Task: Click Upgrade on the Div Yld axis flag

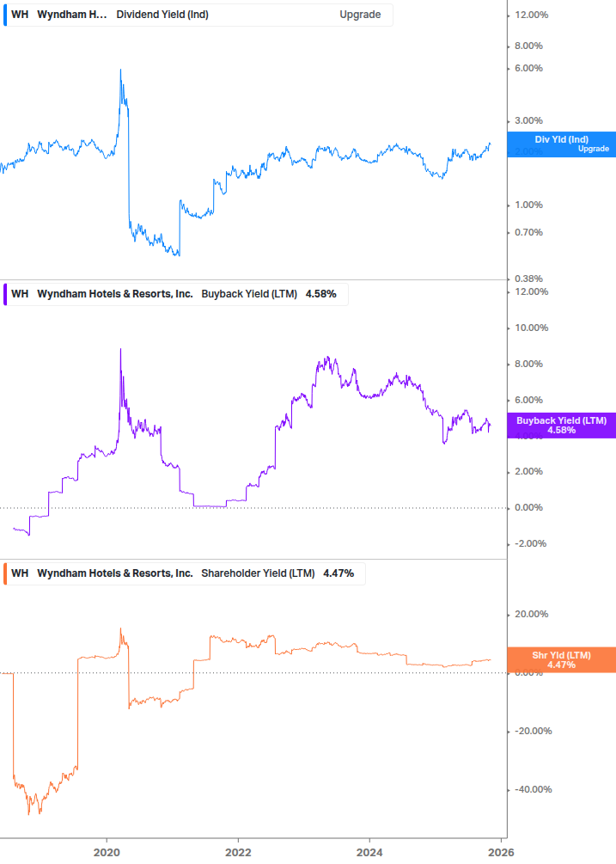Action: [x=594, y=147]
